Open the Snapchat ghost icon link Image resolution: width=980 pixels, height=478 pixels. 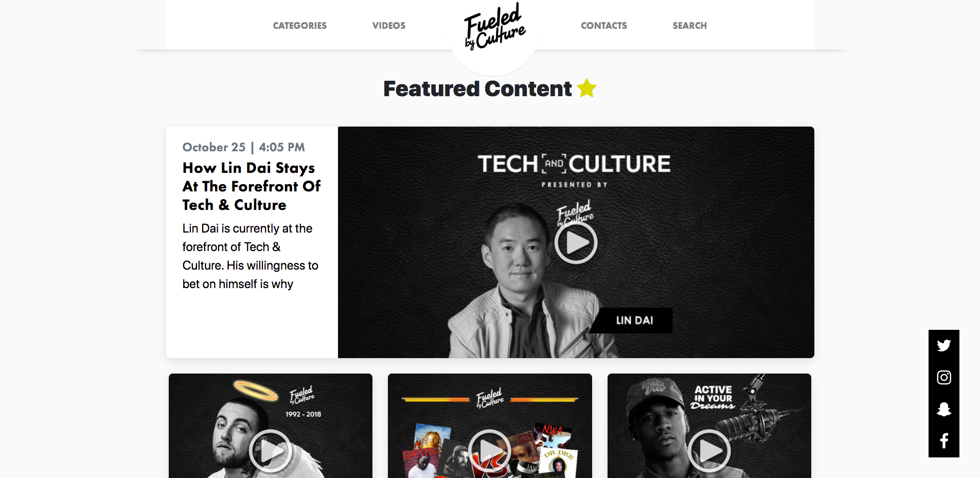(x=943, y=409)
